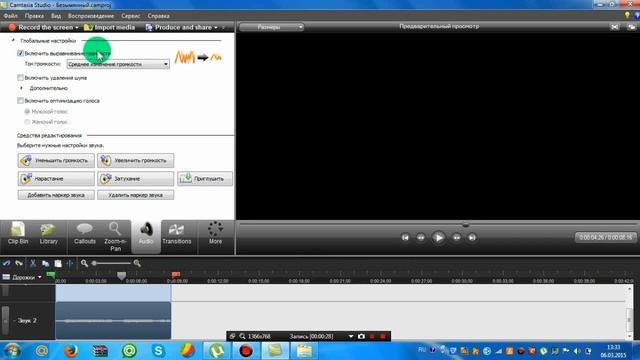
Task: Zoom in the timeline with right magnifier
Action: click(137, 264)
